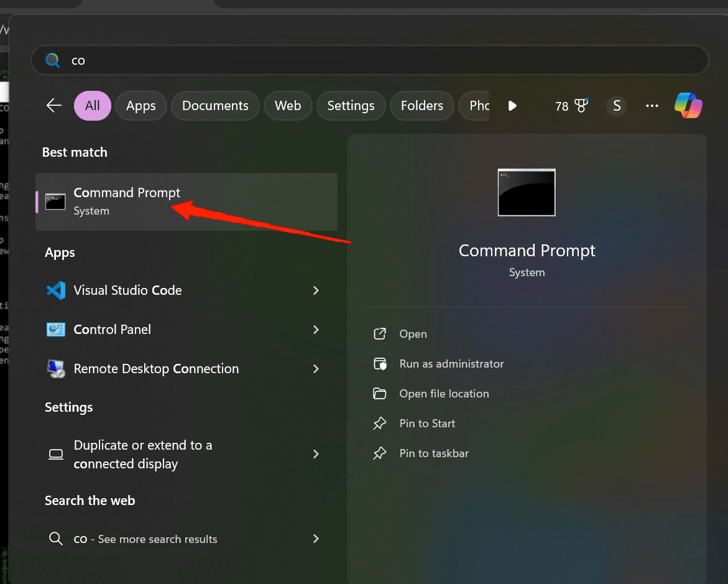The width and height of the screenshot is (728, 584).
Task: Select the Documents filter tab
Action: click(215, 106)
